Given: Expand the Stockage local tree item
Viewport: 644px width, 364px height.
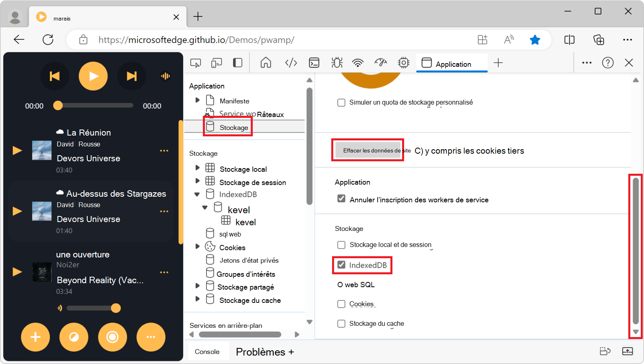Looking at the screenshot, I should 197,167.
